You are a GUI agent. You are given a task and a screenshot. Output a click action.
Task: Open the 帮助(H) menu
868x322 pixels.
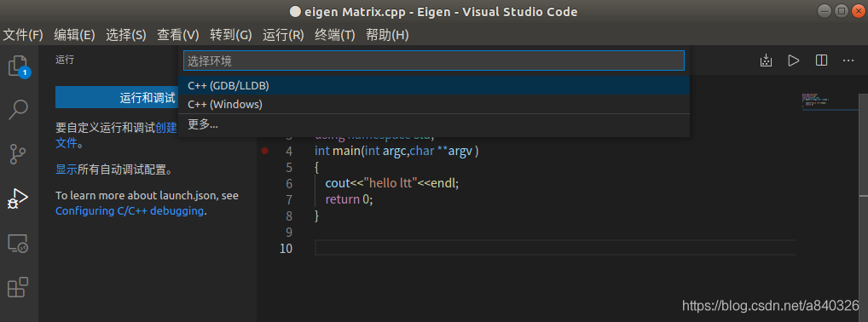387,35
